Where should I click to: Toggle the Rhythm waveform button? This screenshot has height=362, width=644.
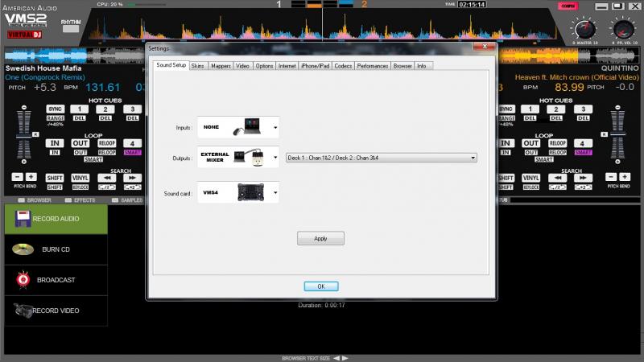click(71, 29)
